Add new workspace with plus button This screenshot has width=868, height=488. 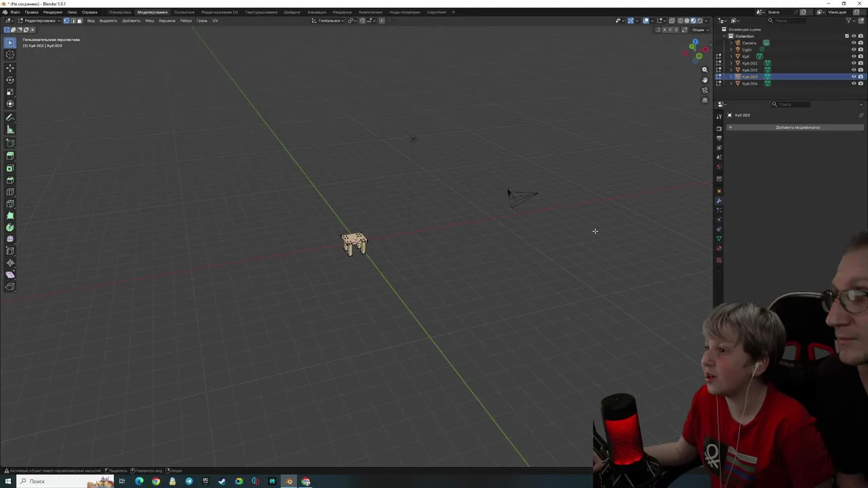(454, 12)
